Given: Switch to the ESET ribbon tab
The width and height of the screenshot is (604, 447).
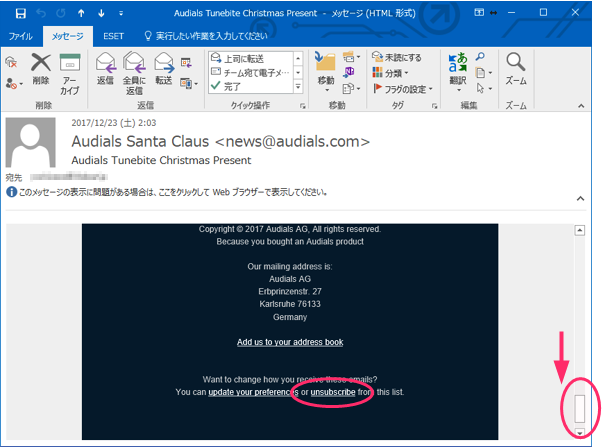Looking at the screenshot, I should tap(113, 36).
